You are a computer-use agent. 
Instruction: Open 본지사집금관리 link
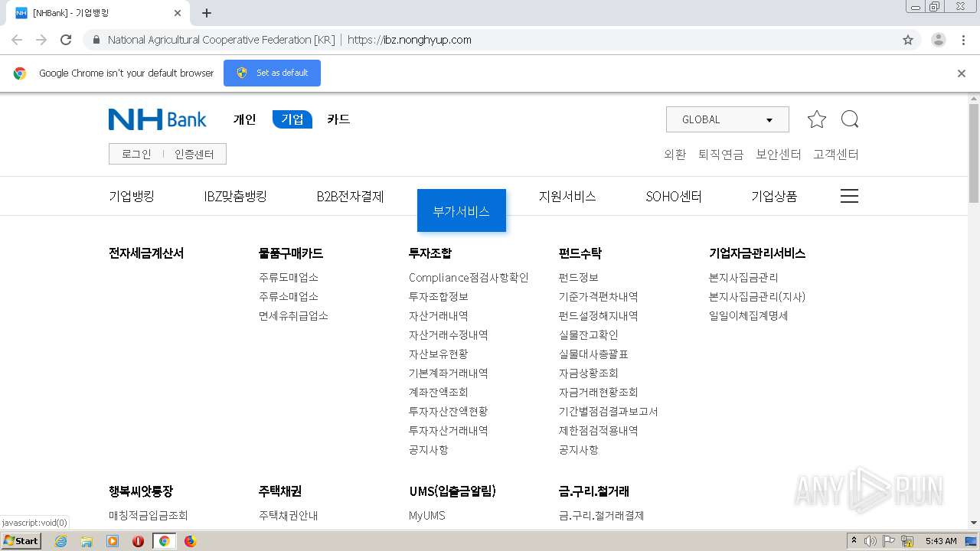click(x=743, y=277)
